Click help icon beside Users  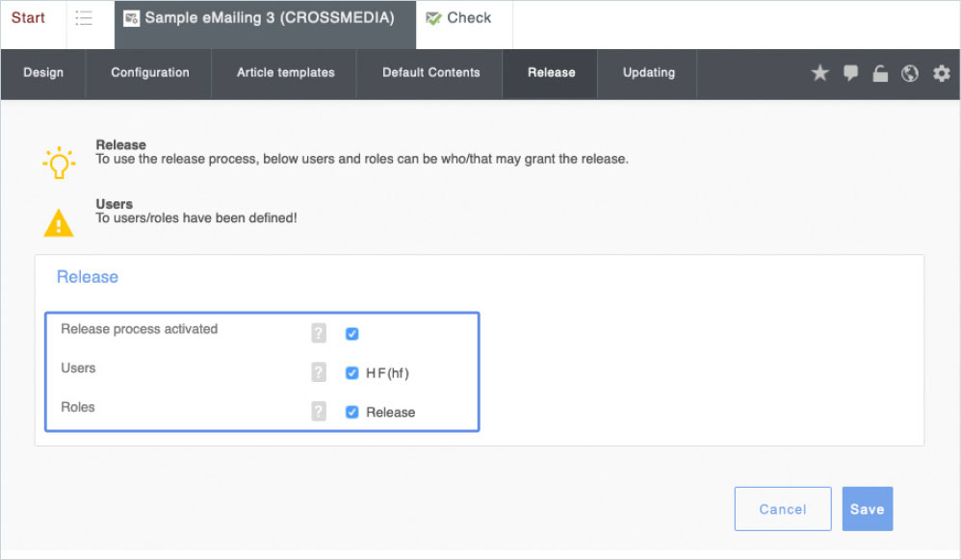tap(319, 372)
